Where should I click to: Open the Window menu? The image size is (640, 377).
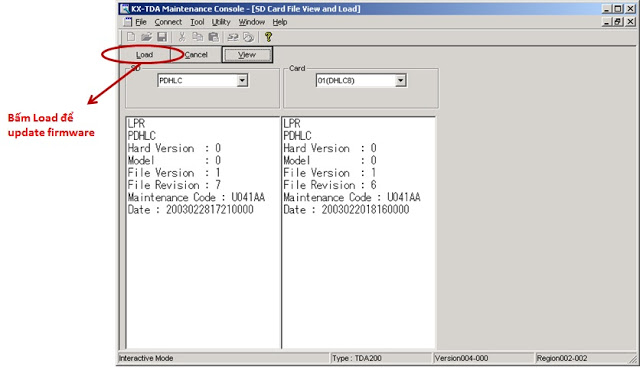(x=252, y=22)
